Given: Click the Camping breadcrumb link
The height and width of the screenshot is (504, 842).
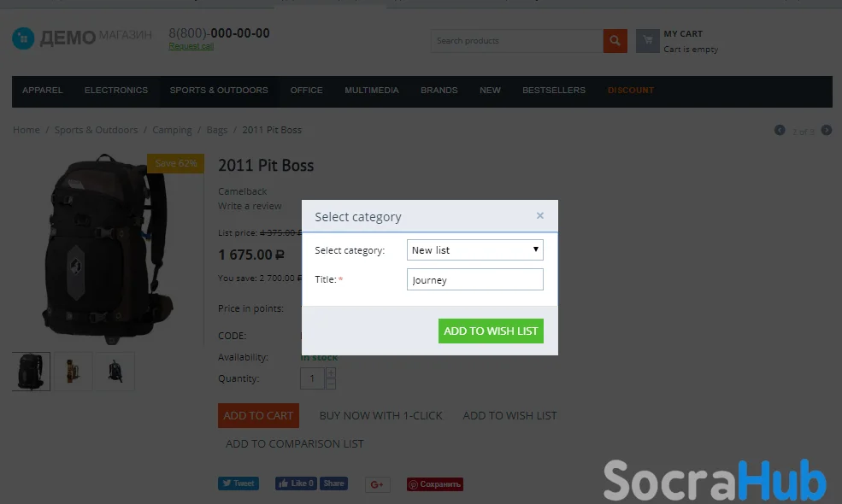Looking at the screenshot, I should tap(172, 130).
